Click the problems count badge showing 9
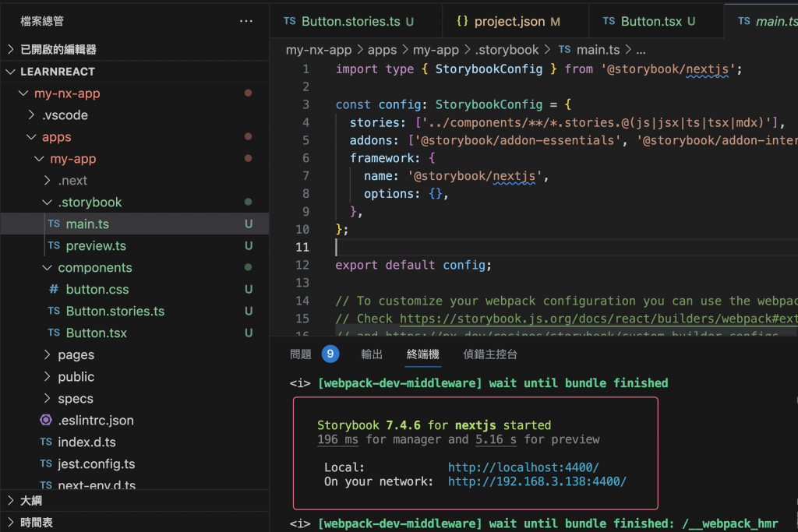 pos(330,354)
